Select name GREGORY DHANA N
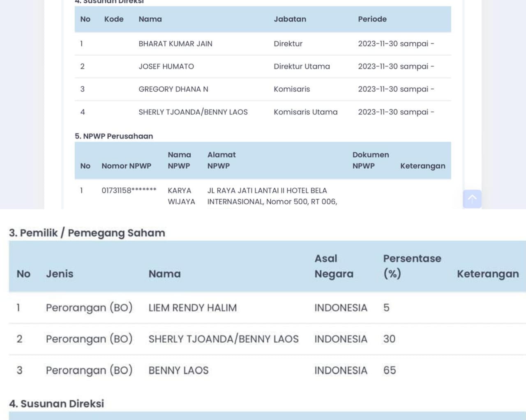This screenshot has width=526, height=420. [x=173, y=89]
